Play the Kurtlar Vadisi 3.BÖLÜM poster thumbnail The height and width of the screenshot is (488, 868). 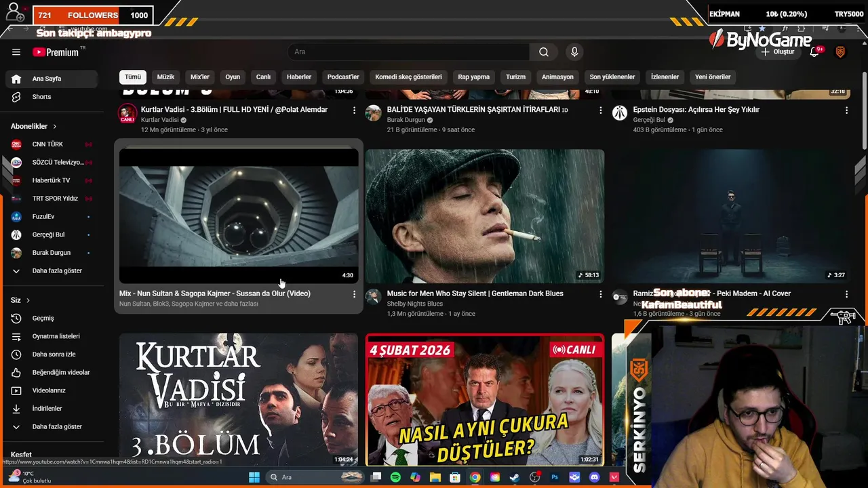click(239, 400)
